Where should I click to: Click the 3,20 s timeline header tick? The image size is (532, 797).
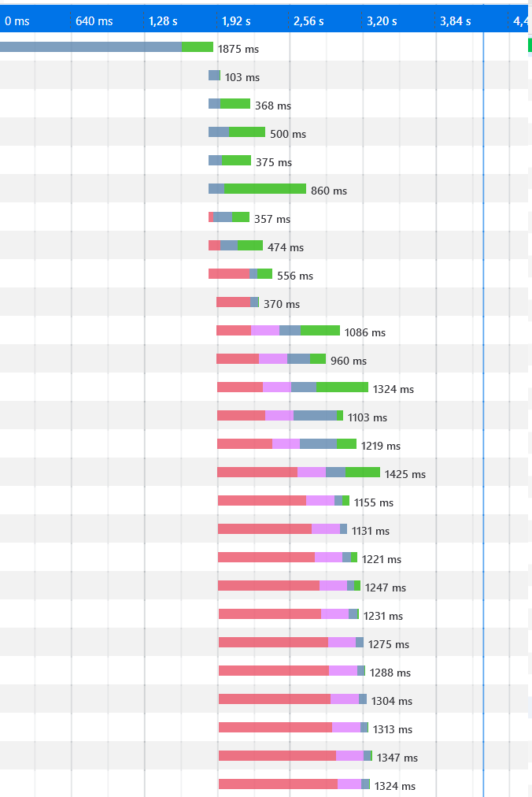click(x=382, y=21)
